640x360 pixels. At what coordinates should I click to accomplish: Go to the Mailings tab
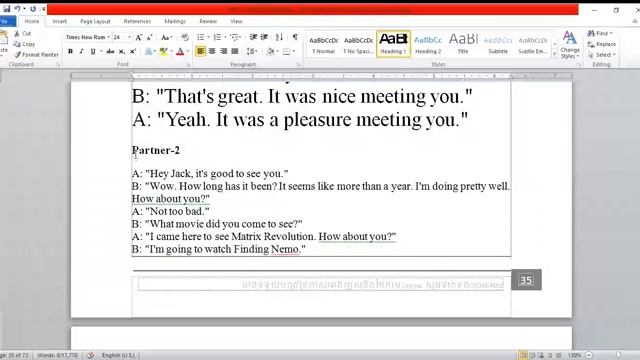[175, 21]
